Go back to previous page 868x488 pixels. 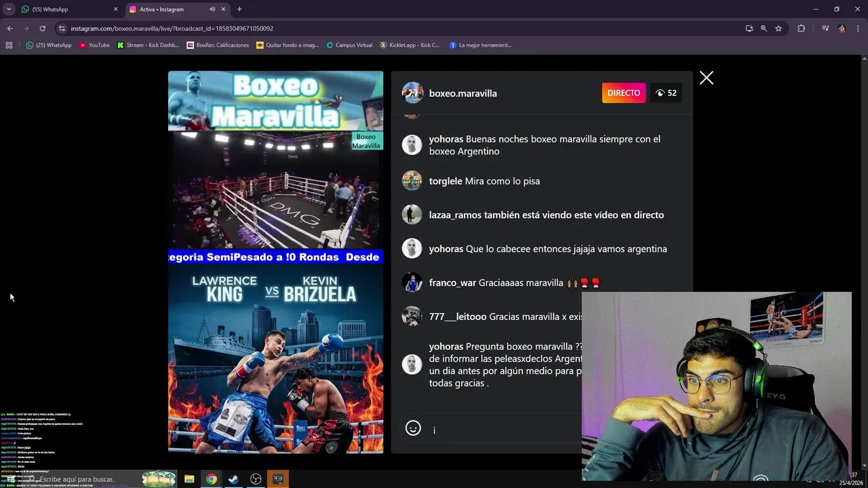click(9, 28)
